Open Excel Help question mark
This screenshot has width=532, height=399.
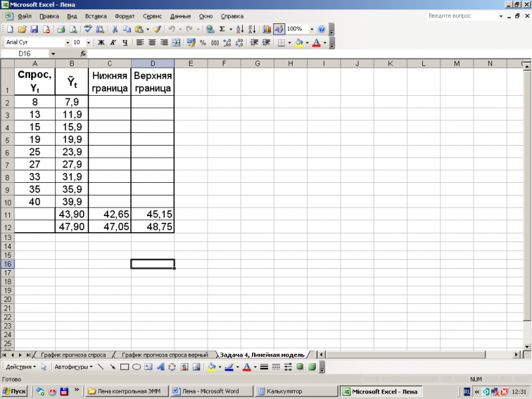coord(321,29)
